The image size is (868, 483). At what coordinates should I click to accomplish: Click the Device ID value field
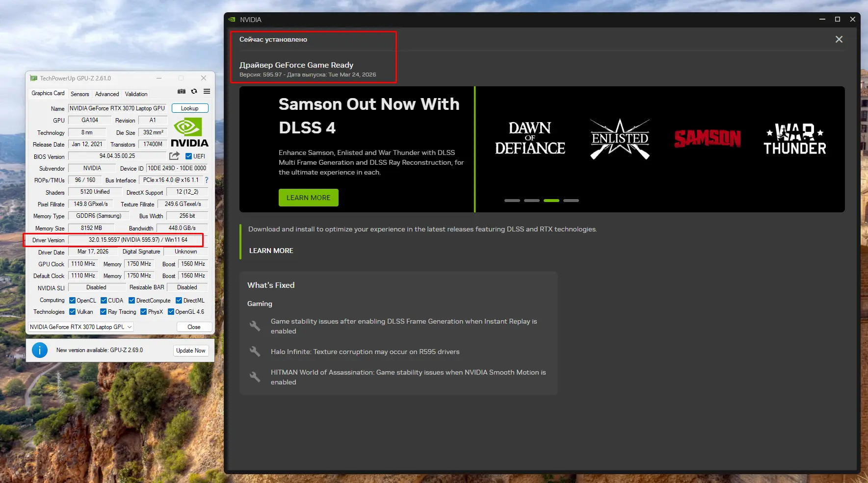coord(177,168)
